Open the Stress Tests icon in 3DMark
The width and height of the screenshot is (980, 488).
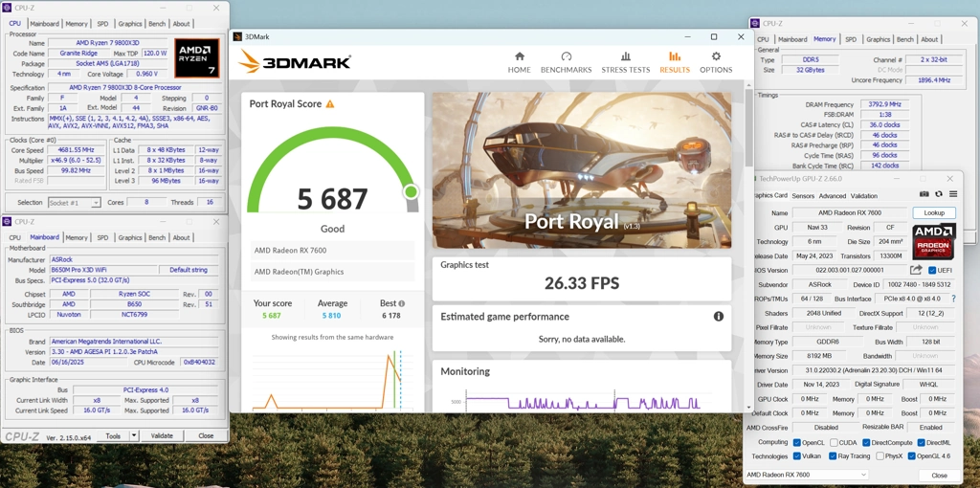(x=626, y=56)
